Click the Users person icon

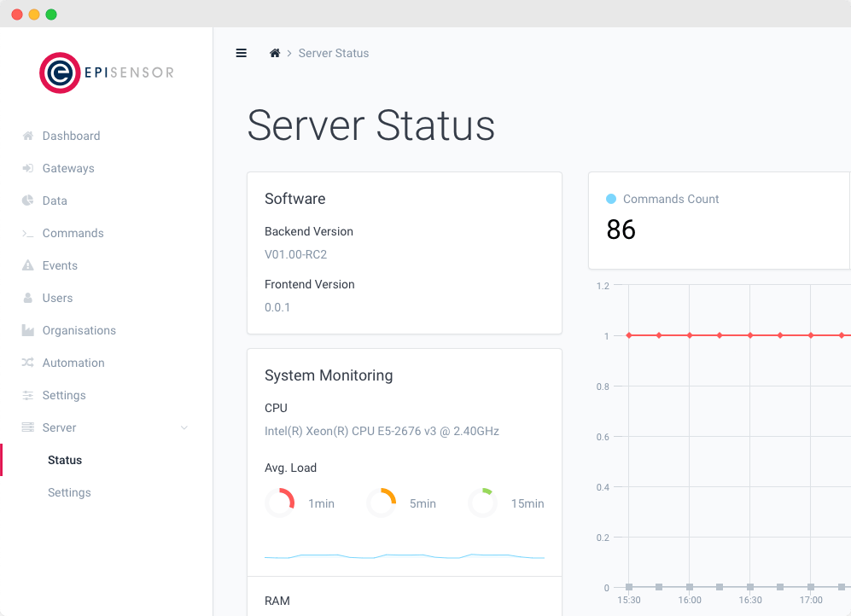pyautogui.click(x=27, y=298)
